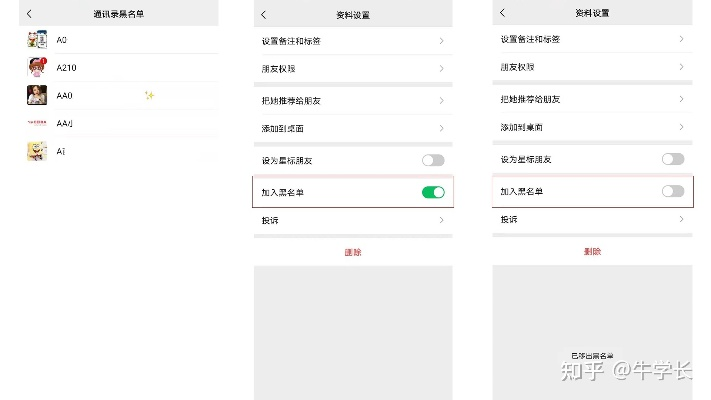Turn off the green 加入黑名单 switch on middle screen

[x=433, y=192]
